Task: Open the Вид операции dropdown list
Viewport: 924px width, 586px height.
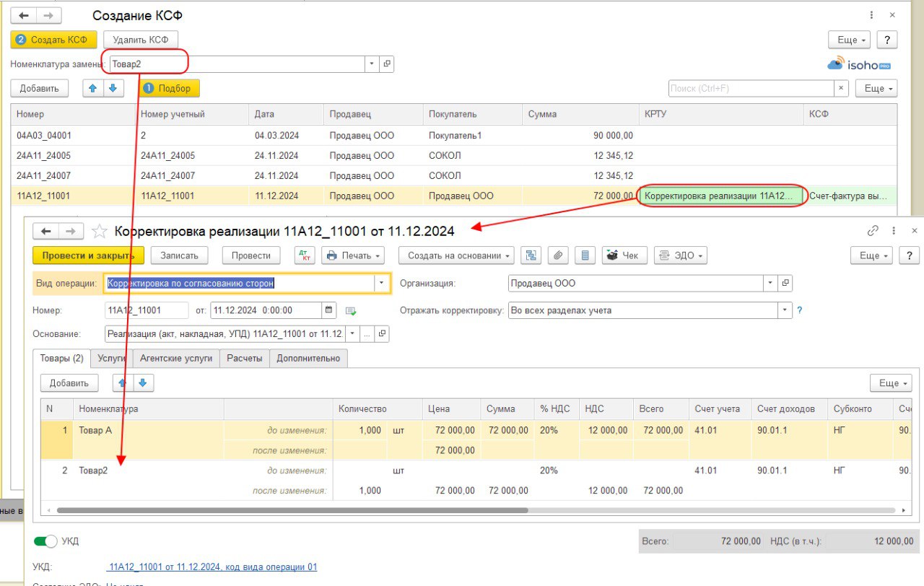Action: 383,283
